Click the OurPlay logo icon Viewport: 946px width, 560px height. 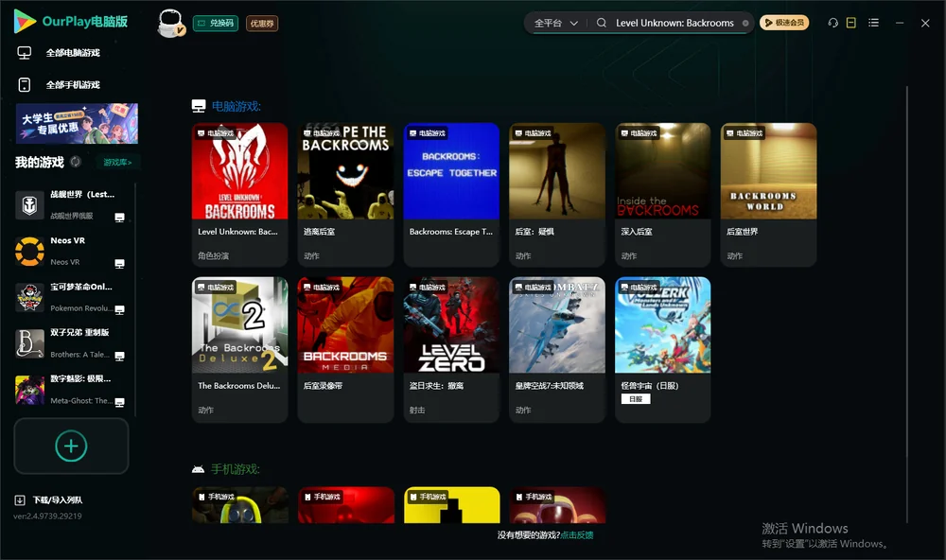click(x=25, y=21)
